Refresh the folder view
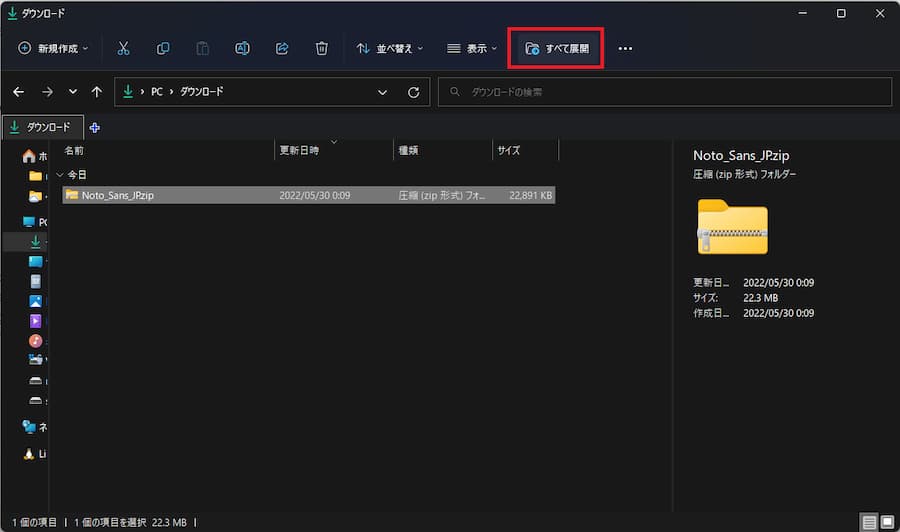The height and width of the screenshot is (532, 900). 413,92
